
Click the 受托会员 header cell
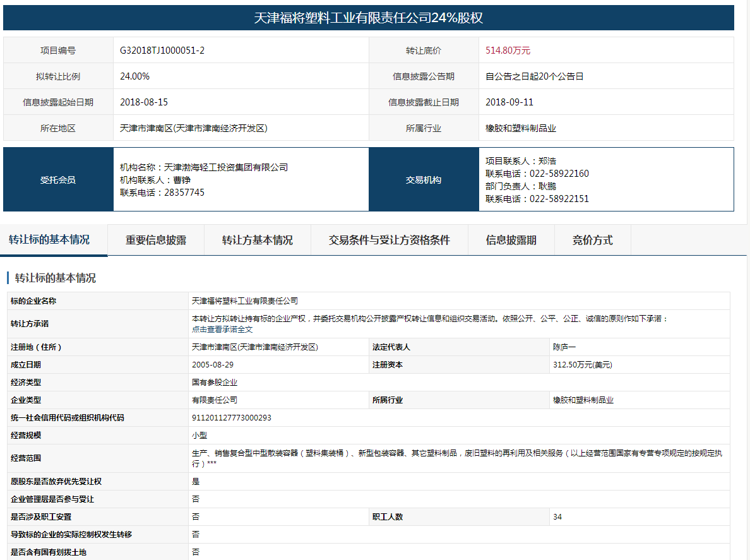tap(58, 179)
